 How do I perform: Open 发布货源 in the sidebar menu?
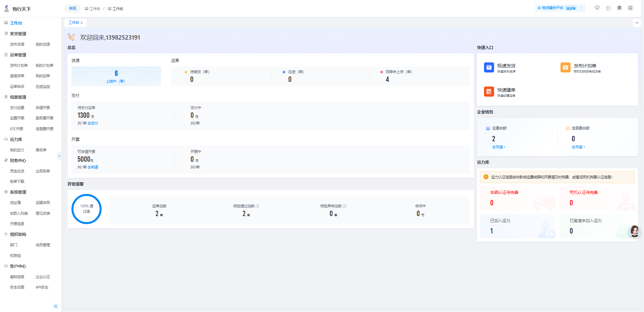pos(17,44)
